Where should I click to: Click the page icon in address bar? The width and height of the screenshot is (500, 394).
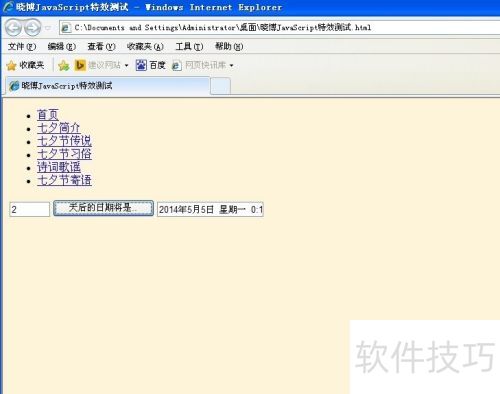[x=66, y=28]
